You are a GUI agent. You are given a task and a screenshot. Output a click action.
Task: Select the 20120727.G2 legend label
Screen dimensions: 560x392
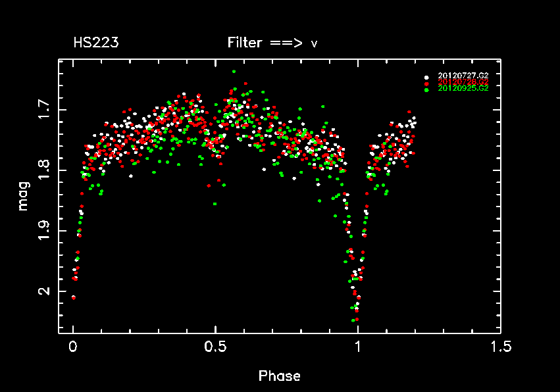(463, 76)
